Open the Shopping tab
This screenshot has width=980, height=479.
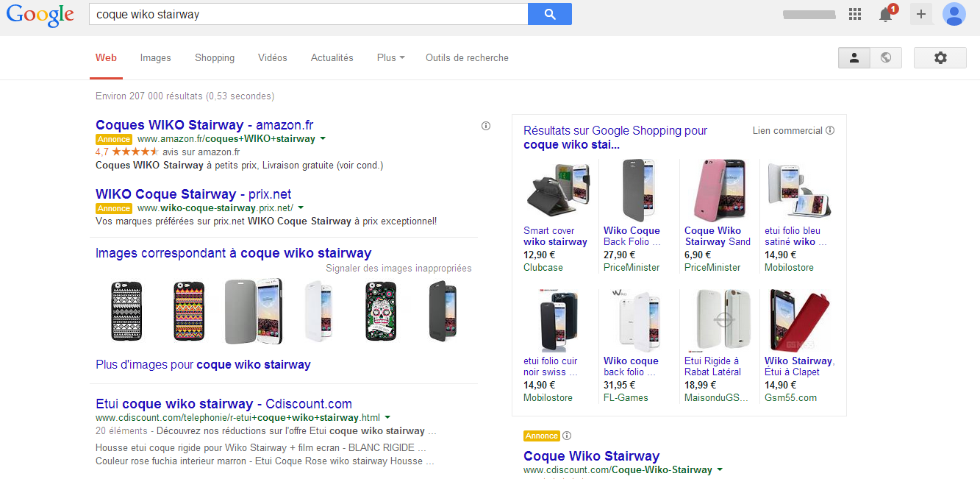click(215, 58)
